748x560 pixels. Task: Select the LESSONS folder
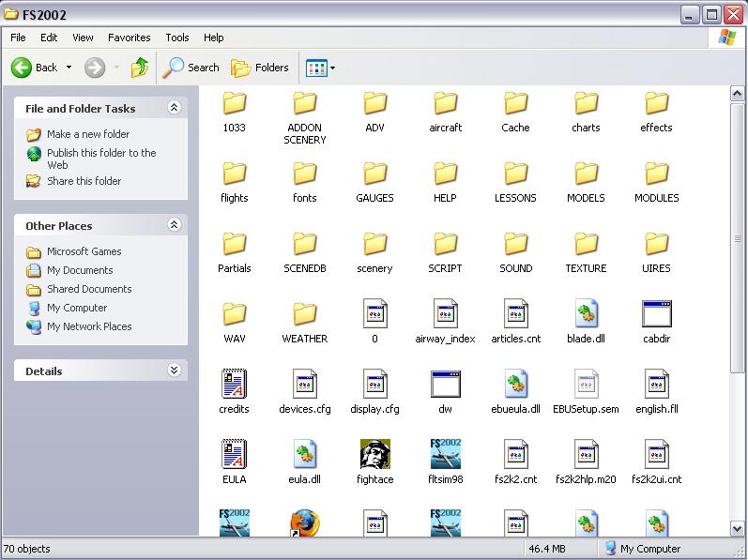click(515, 183)
